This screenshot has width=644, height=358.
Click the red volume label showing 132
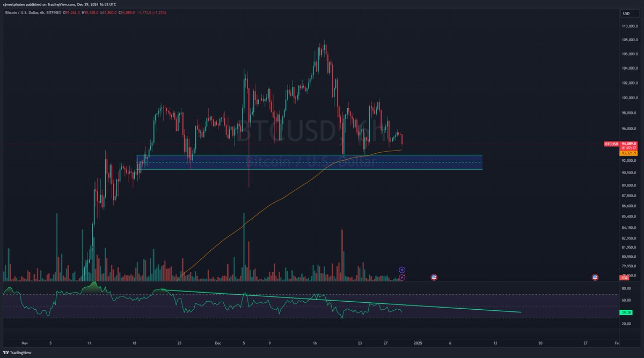point(625,277)
